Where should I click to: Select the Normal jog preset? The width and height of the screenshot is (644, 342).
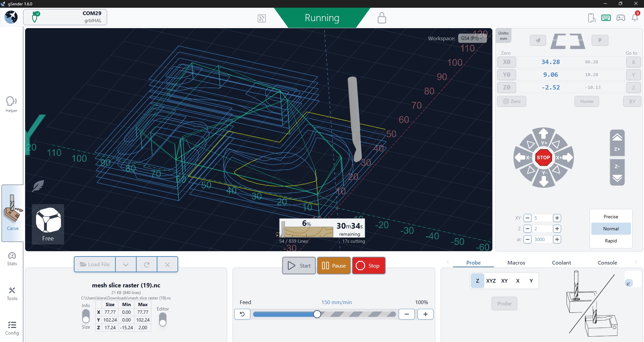(611, 229)
